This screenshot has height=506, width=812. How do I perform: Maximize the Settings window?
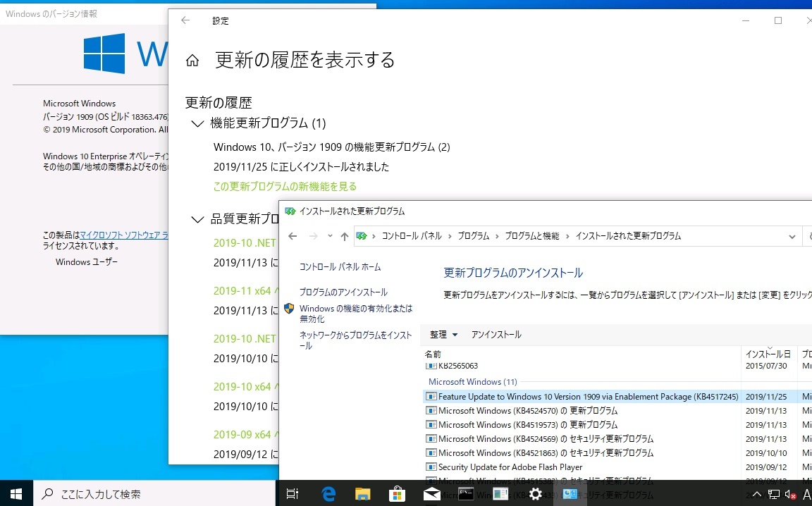click(778, 20)
